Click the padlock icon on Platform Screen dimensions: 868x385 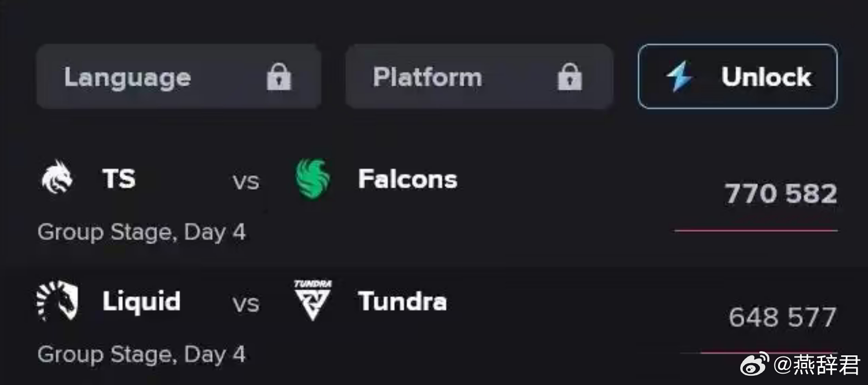point(570,77)
